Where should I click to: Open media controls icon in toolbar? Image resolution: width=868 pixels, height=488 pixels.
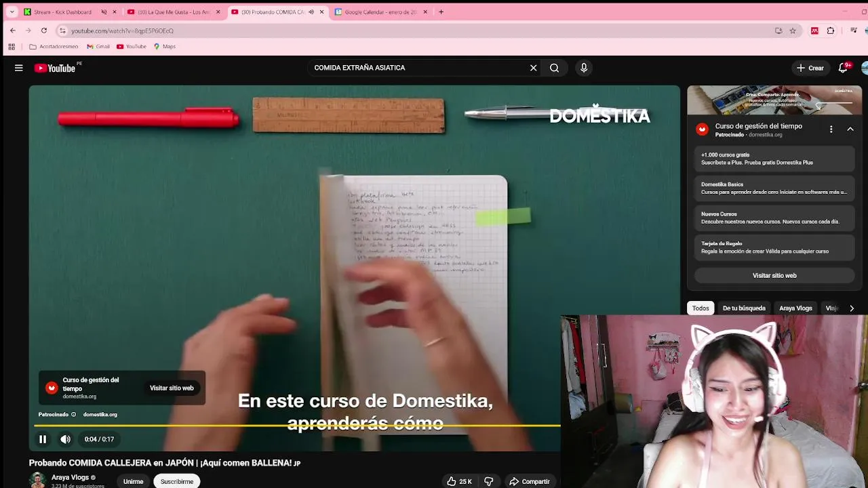(854, 30)
